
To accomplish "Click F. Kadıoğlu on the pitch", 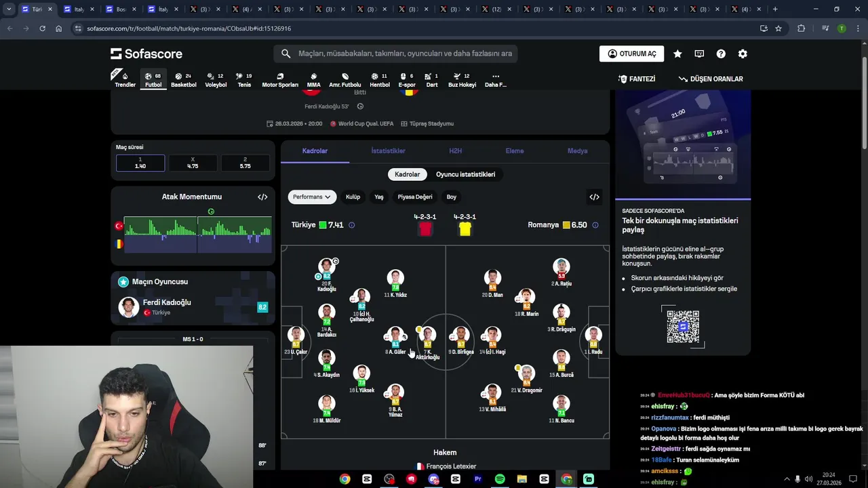I will coord(327,275).
